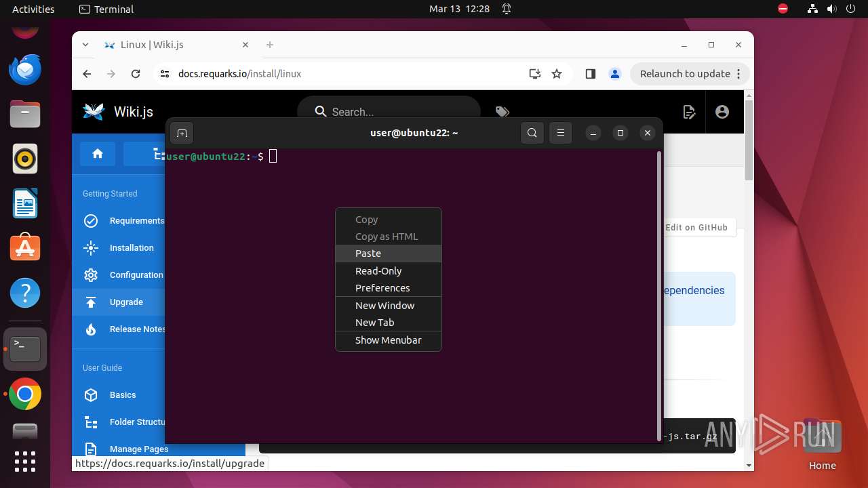Select New Tab in context menu

(x=389, y=323)
